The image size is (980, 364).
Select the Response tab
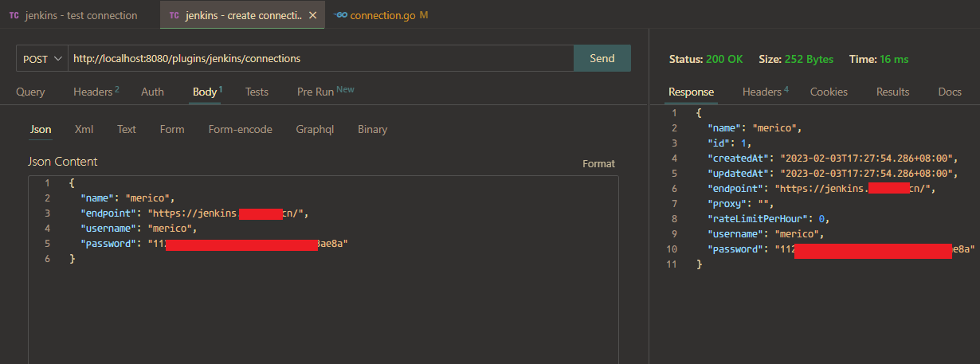tap(691, 92)
